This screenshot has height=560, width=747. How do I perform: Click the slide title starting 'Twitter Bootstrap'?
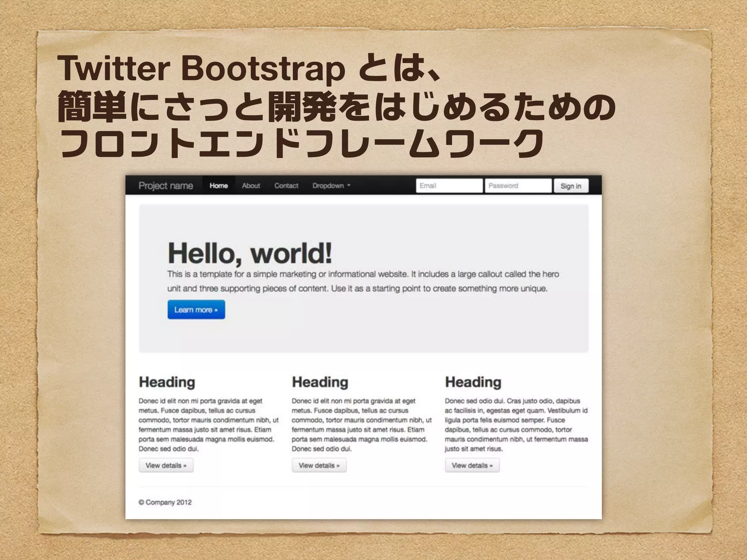point(251,69)
